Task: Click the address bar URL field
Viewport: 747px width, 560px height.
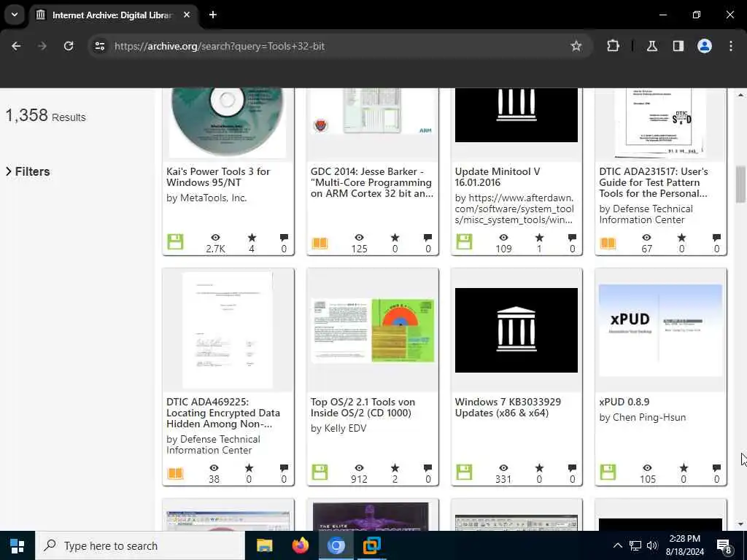Action: pos(333,46)
